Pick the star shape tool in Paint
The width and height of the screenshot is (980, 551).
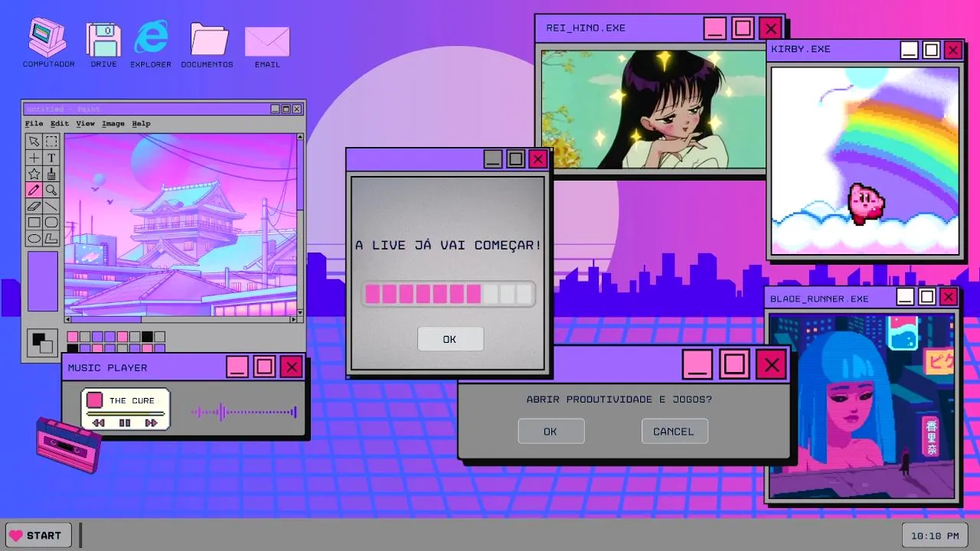(x=34, y=174)
